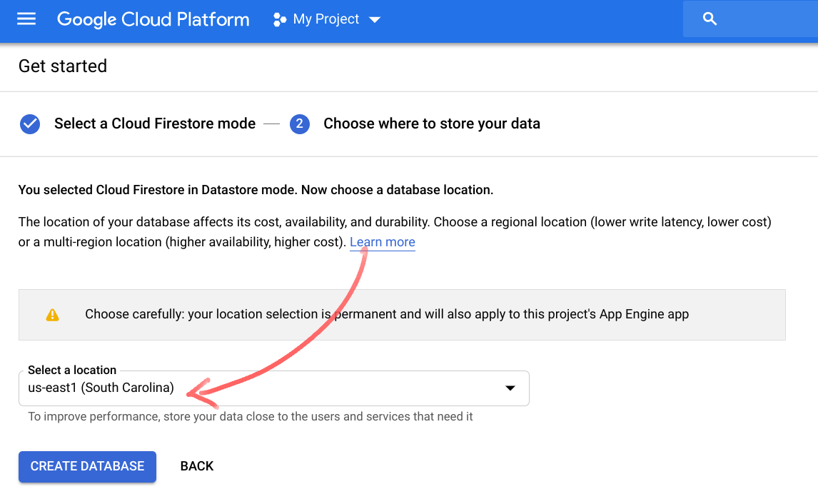
Task: Select Choose where to store your data step
Action: tap(431, 124)
